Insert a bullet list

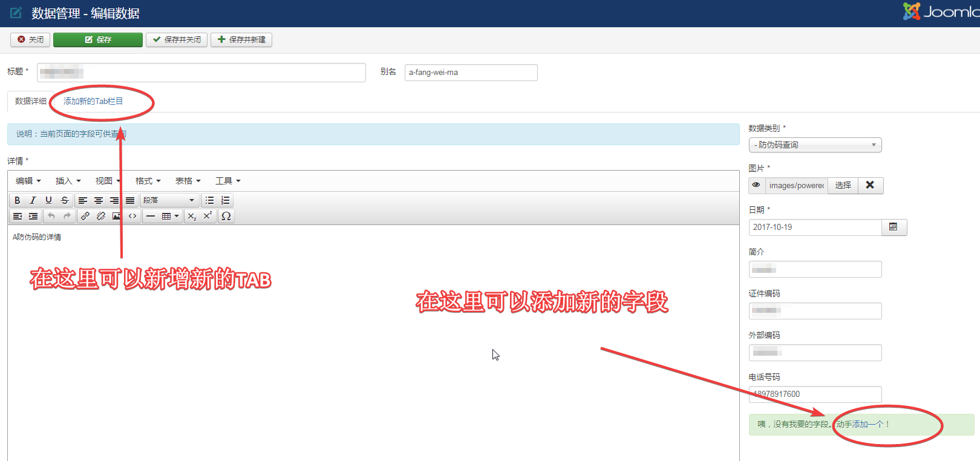pos(210,200)
